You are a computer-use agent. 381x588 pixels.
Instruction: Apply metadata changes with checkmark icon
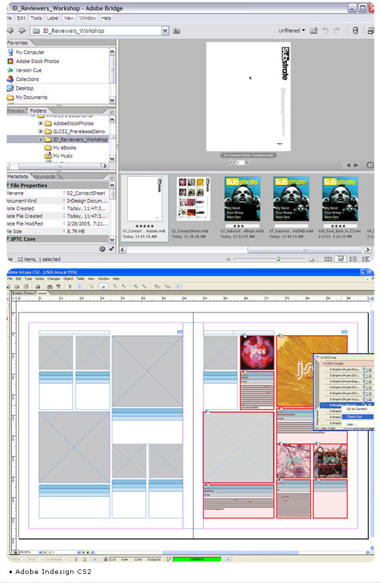(x=111, y=249)
